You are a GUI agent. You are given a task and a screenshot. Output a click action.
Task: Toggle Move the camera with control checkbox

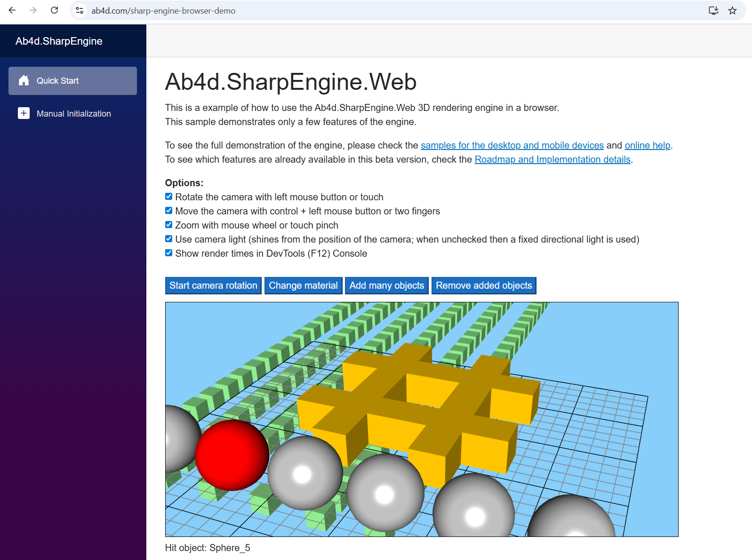point(168,211)
